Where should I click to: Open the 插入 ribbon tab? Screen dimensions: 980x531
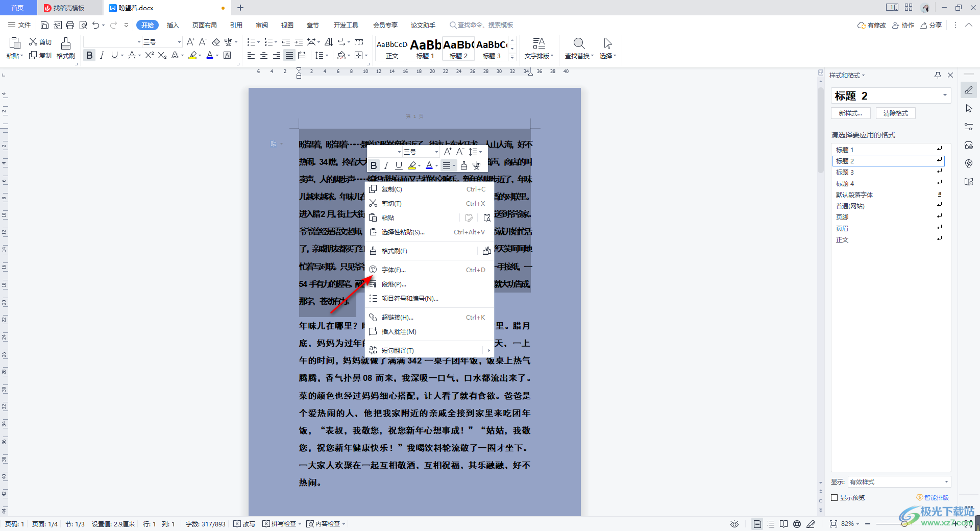(x=173, y=25)
